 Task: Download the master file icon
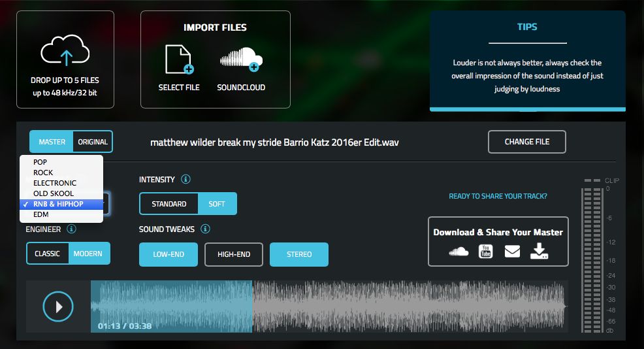[x=539, y=252]
